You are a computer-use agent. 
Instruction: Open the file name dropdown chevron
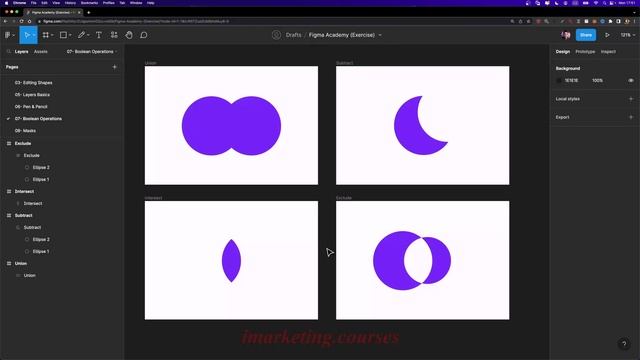(x=380, y=36)
